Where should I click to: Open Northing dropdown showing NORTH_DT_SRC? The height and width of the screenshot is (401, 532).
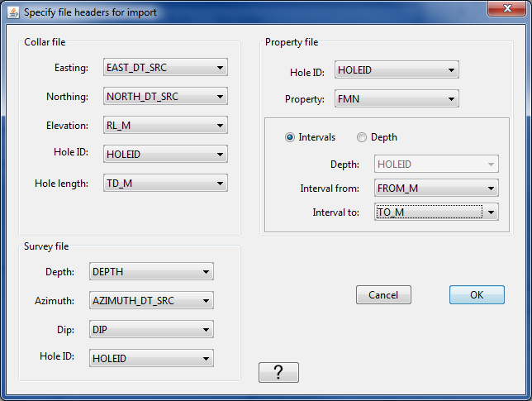pyautogui.click(x=165, y=97)
